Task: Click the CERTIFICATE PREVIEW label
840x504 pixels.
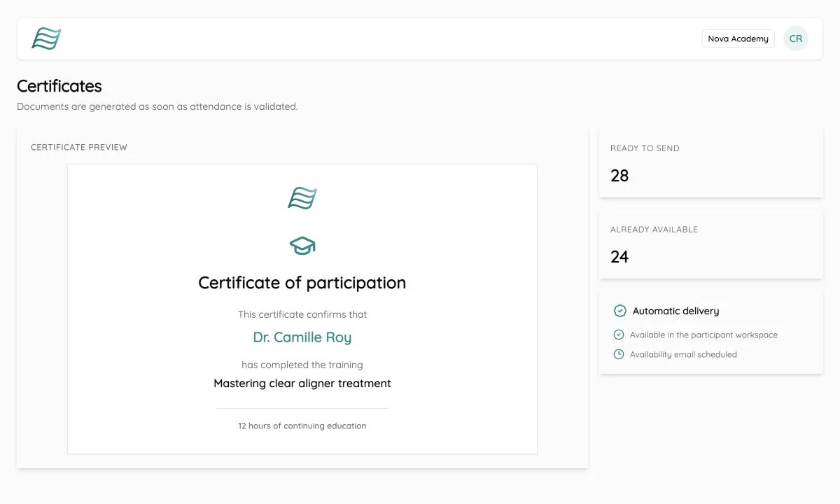Action: coord(79,147)
